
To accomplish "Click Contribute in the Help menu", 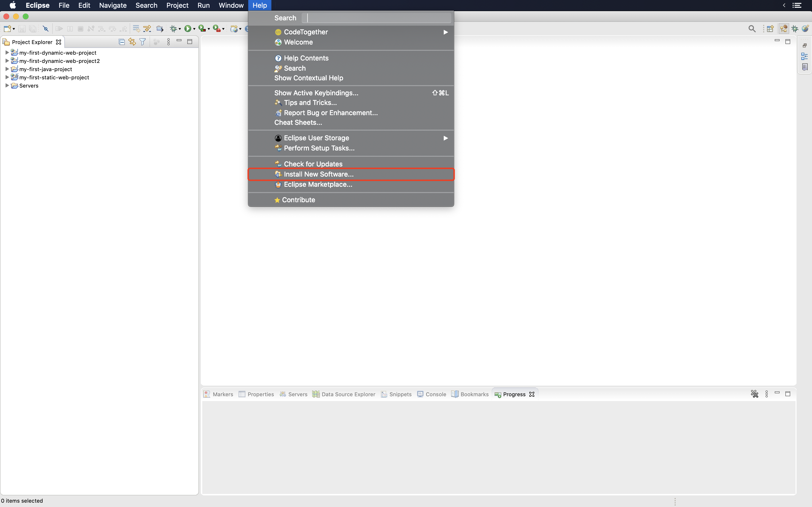I will pyautogui.click(x=351, y=200).
